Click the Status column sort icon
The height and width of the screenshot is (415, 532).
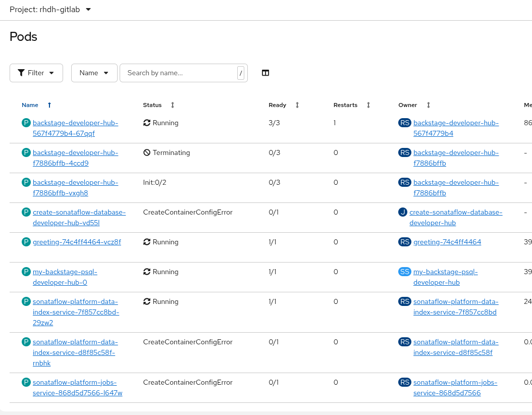tap(173, 105)
